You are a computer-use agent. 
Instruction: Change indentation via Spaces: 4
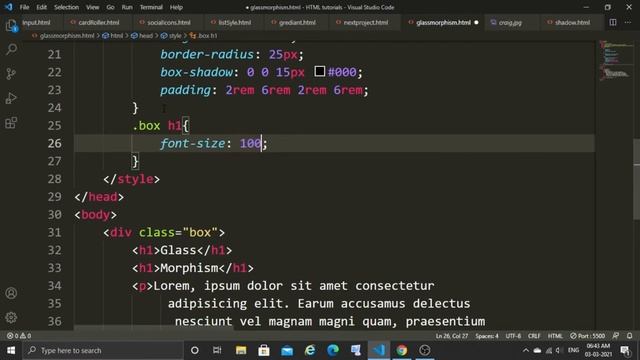tap(487, 336)
